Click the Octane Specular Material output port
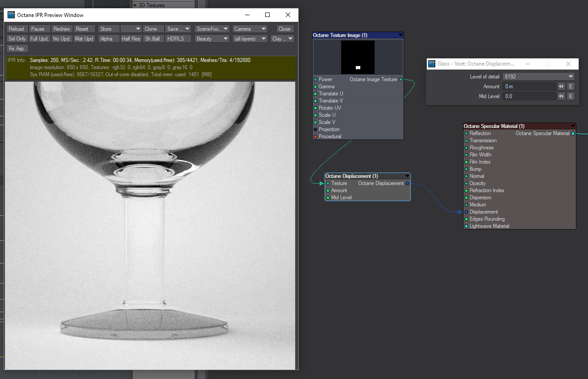This screenshot has height=379, width=588. (x=573, y=134)
